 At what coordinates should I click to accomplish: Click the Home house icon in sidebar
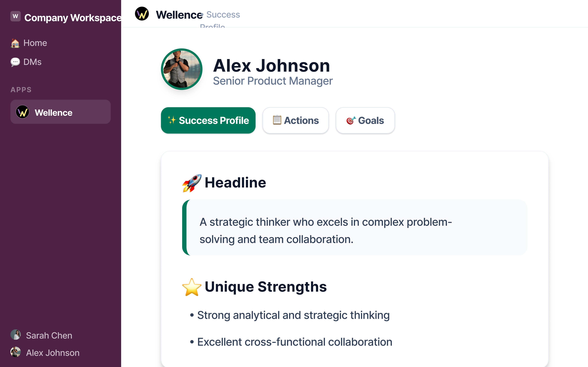tap(15, 43)
